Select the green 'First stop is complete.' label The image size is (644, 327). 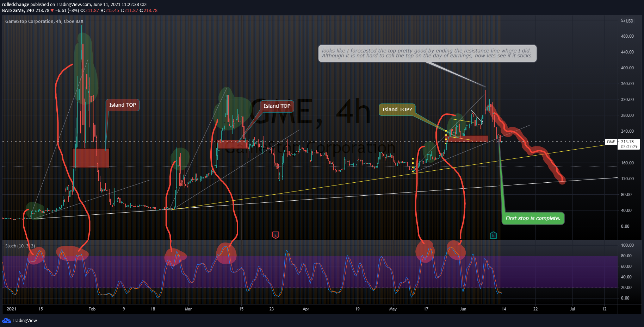point(533,218)
